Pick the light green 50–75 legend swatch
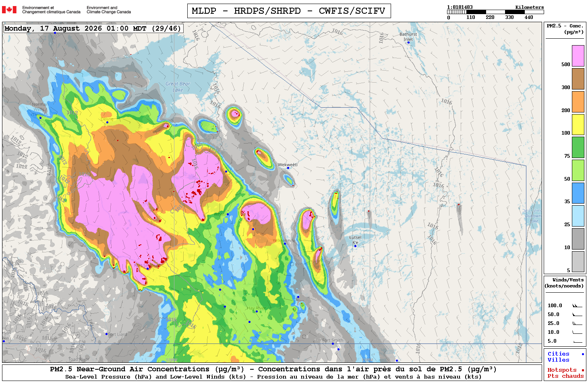This screenshot has width=588, height=383. 578,170
